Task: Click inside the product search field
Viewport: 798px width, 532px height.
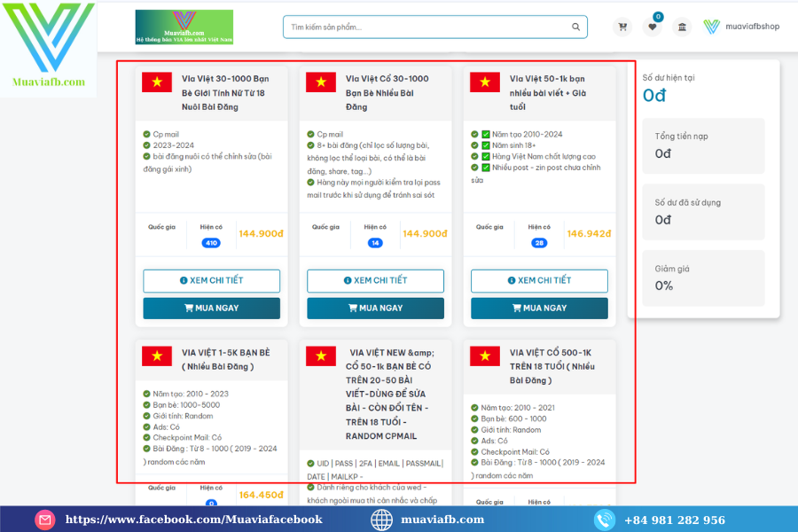Action: point(435,27)
